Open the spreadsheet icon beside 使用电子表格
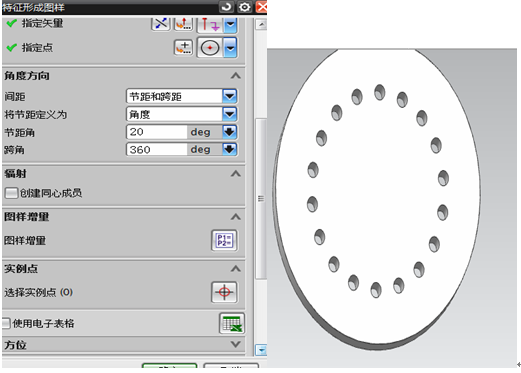This screenshot has width=521, height=373. click(232, 323)
